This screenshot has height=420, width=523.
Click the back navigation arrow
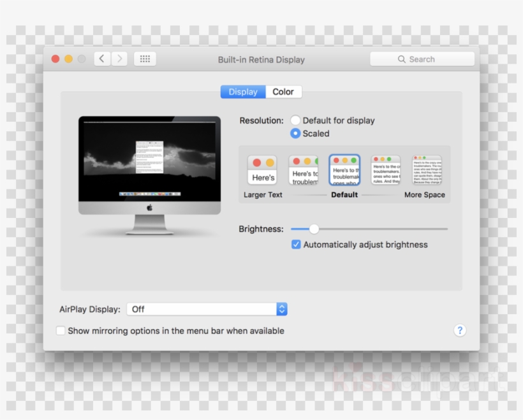point(102,59)
